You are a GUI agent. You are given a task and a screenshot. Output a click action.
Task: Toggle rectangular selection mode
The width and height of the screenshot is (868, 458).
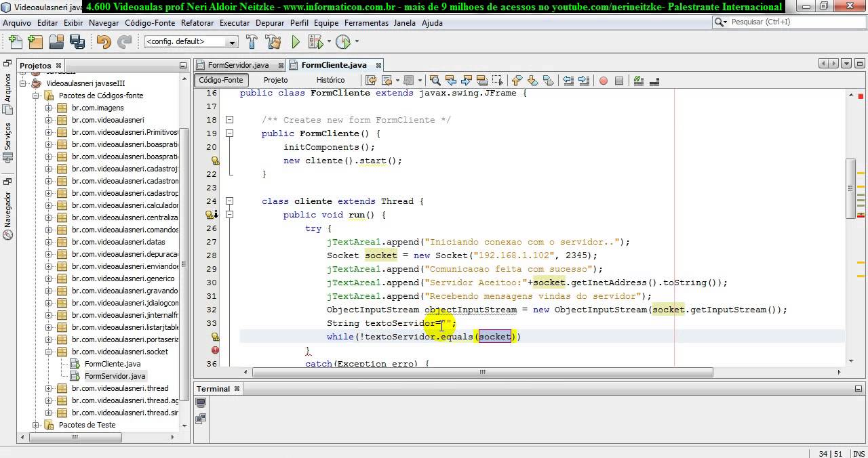point(498,80)
